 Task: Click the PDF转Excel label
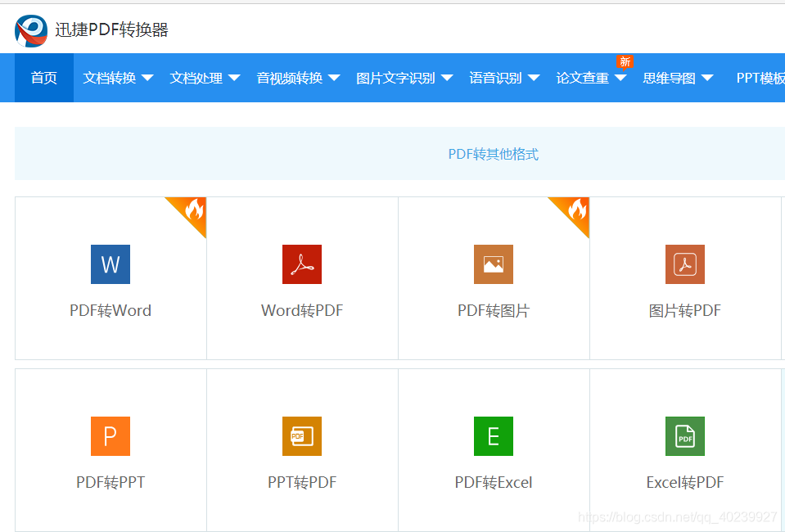[494, 482]
